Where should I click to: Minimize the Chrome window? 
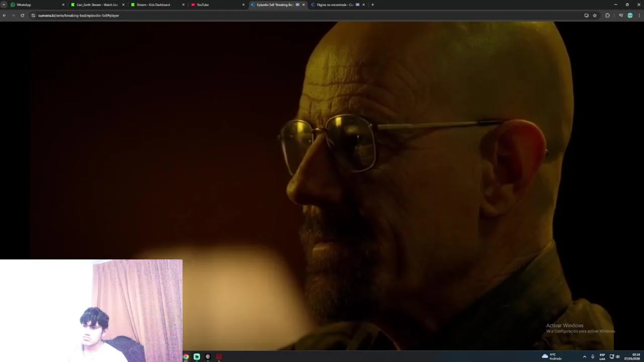(616, 5)
